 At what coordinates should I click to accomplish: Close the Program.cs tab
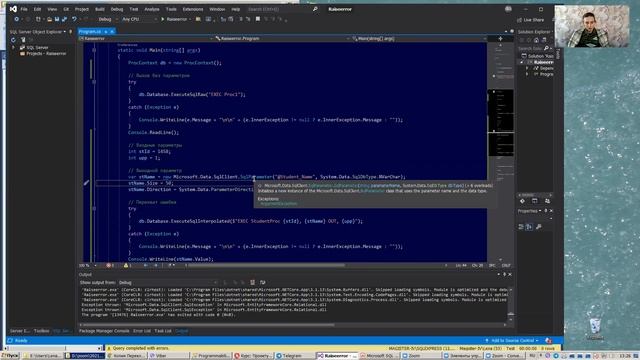pos(112,31)
